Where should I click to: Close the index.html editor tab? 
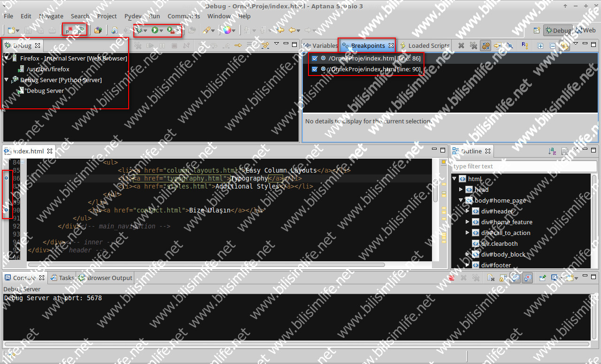click(50, 151)
